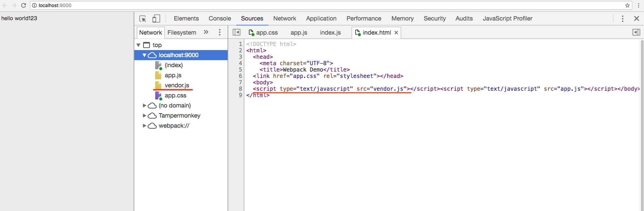This screenshot has width=644, height=211.
Task: Activate the inspect element picker icon
Action: [x=143, y=18]
